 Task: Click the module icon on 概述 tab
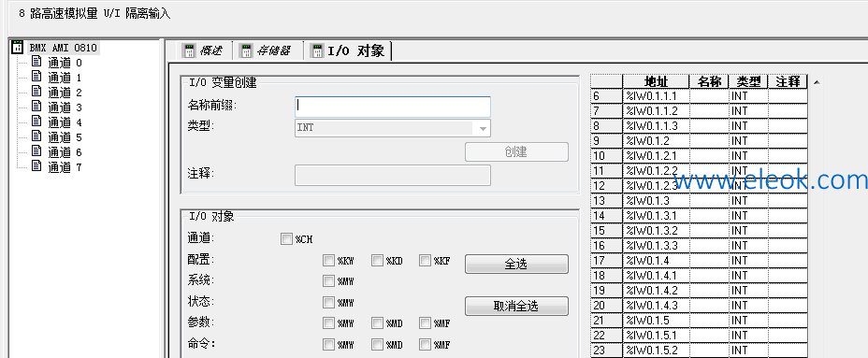tap(189, 50)
